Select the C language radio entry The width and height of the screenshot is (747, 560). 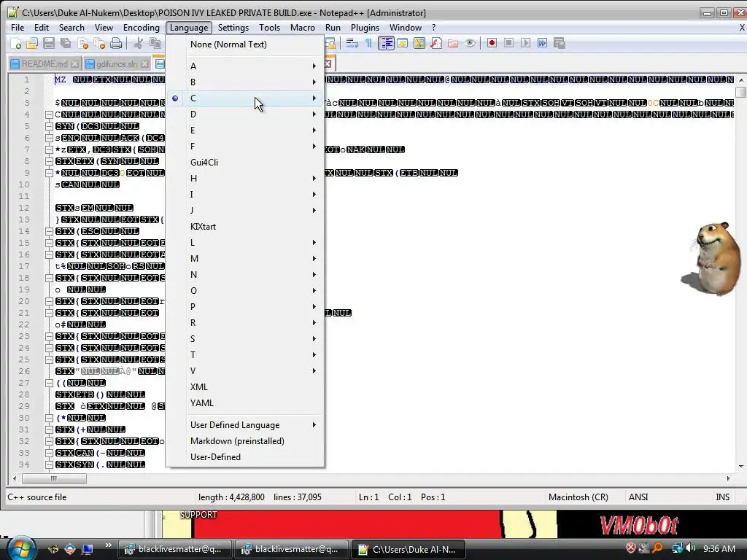[x=245, y=98]
